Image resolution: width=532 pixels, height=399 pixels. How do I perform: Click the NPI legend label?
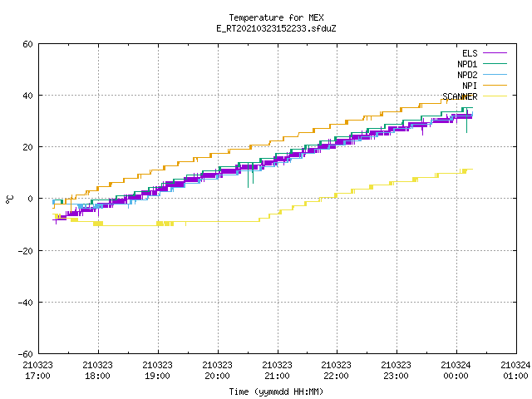pyautogui.click(x=470, y=86)
